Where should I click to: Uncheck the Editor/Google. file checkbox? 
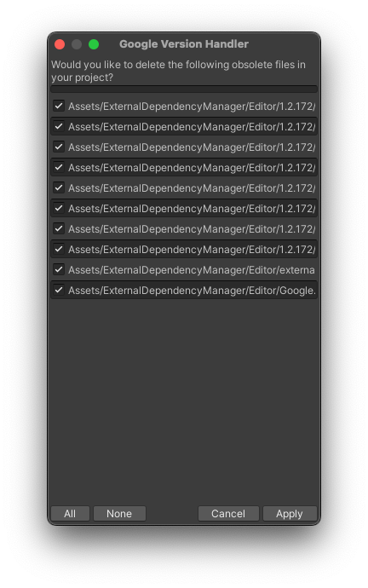point(59,290)
